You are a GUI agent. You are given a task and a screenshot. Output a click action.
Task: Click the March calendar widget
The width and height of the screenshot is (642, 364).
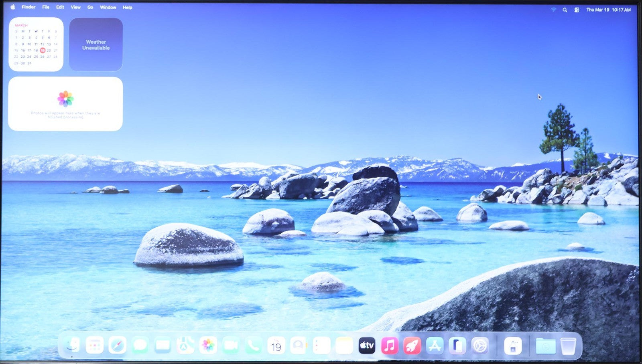click(x=36, y=44)
